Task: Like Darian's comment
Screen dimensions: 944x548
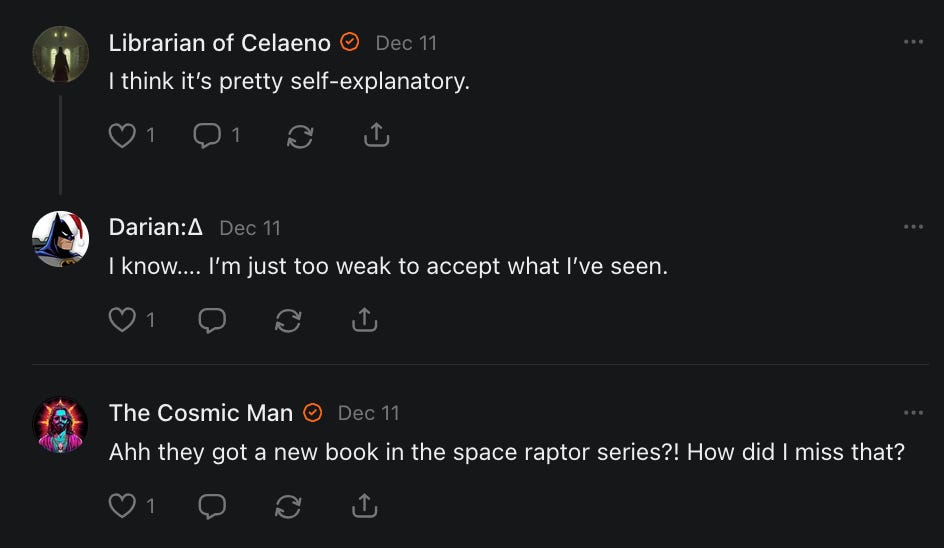Action: (x=122, y=320)
